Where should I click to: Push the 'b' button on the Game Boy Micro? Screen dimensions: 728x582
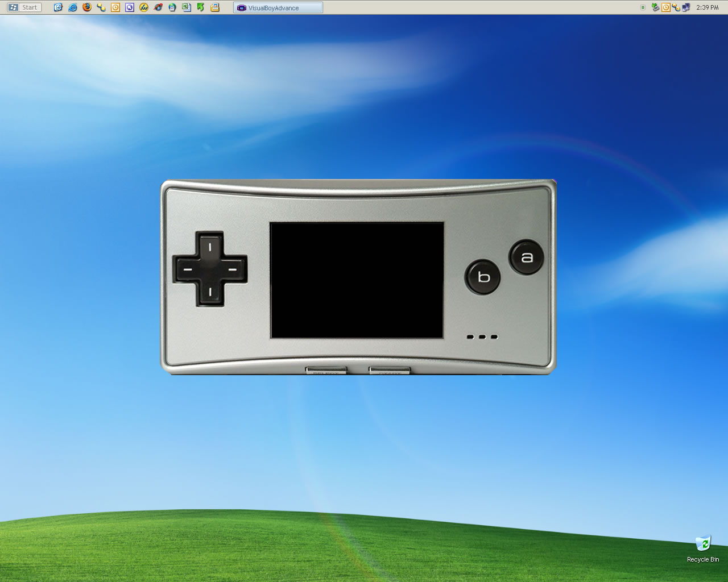click(483, 277)
